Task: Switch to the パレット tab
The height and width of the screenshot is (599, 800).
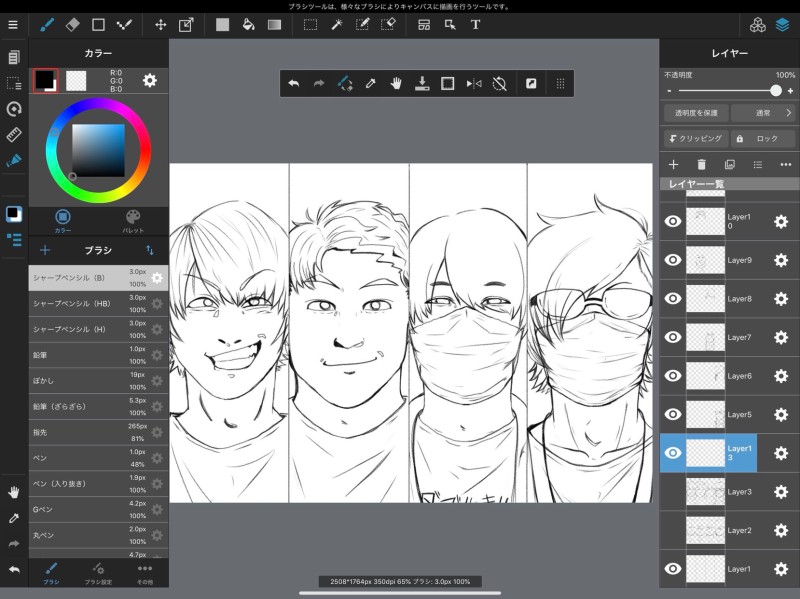Action: (133, 220)
